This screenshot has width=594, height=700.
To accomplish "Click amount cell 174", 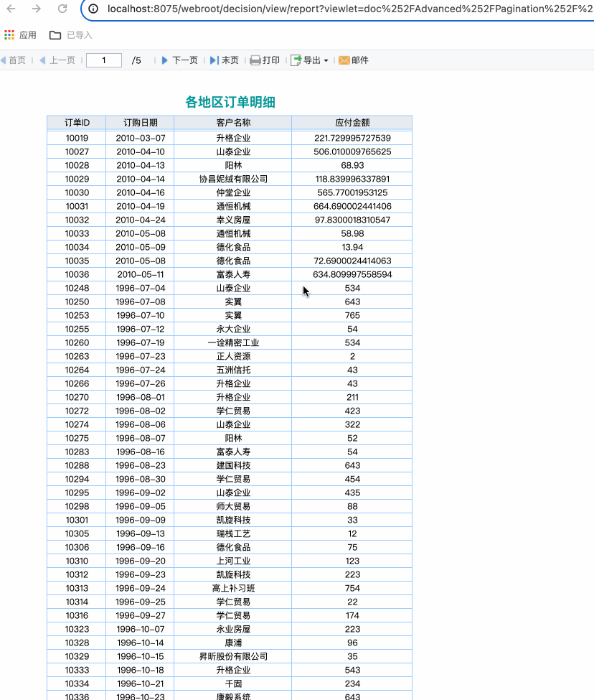I will (x=352, y=615).
